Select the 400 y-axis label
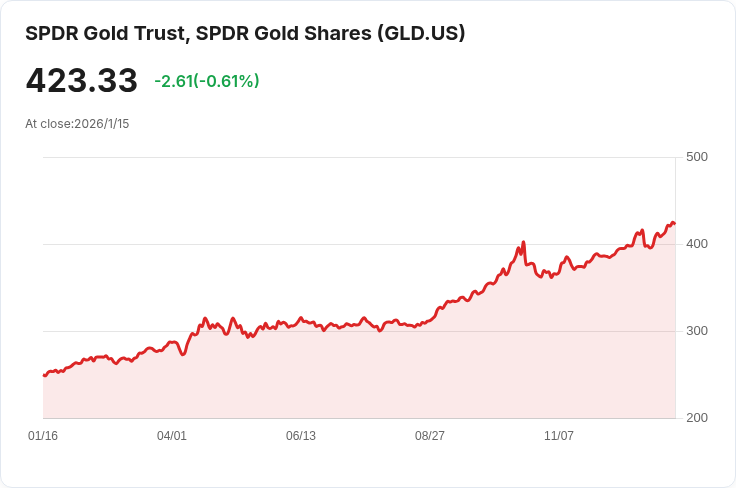This screenshot has height=488, width=736. pyautogui.click(x=696, y=244)
